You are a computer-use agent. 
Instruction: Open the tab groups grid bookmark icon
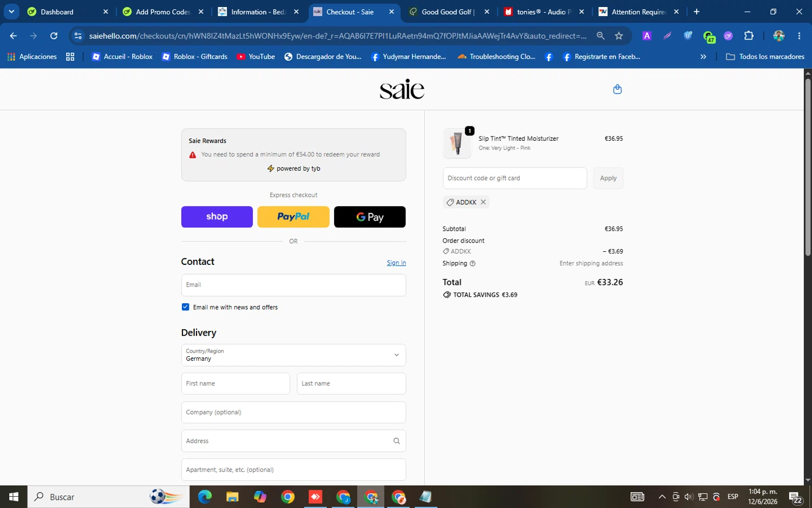(70, 56)
